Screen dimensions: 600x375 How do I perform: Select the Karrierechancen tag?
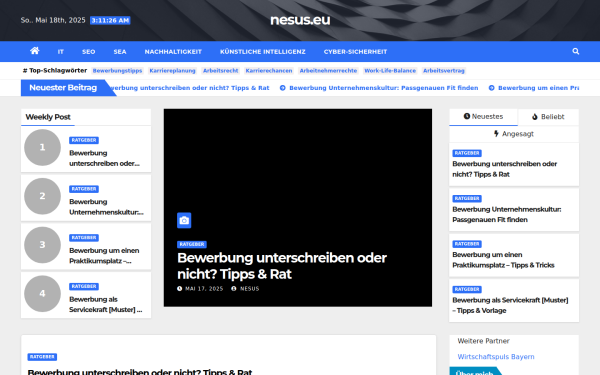269,71
